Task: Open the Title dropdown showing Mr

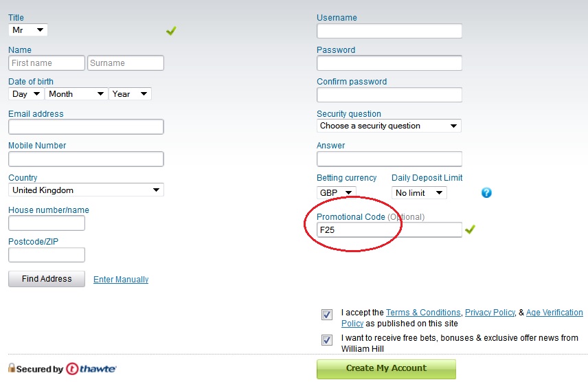Action: pos(28,30)
